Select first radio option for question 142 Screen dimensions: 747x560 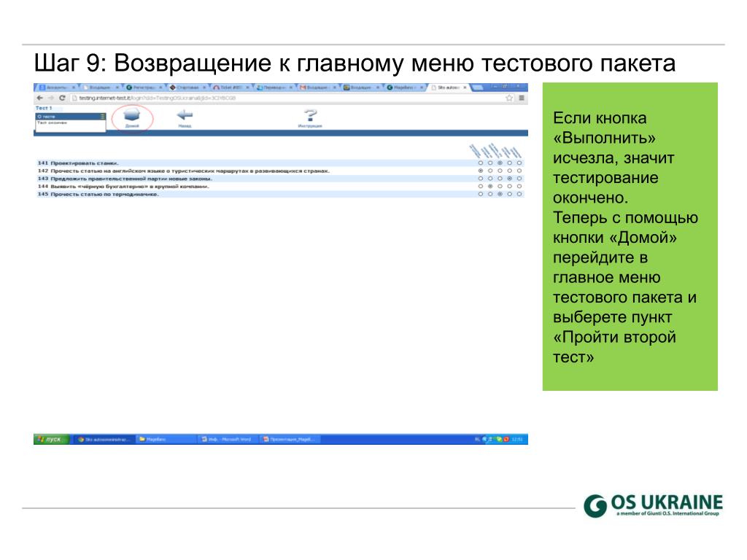tap(480, 171)
